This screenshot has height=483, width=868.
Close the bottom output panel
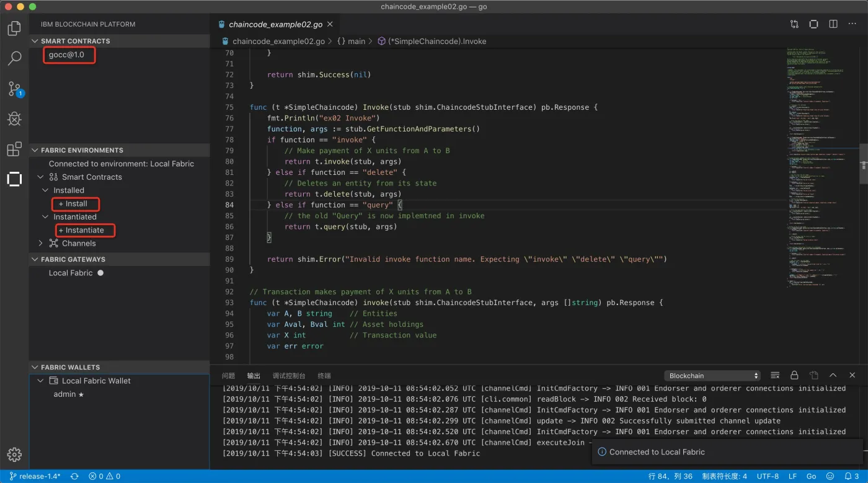point(852,376)
